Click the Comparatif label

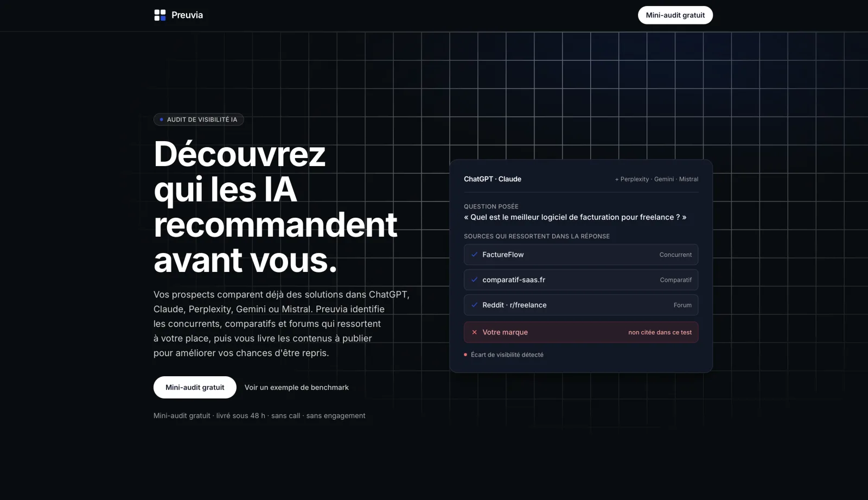pyautogui.click(x=676, y=280)
